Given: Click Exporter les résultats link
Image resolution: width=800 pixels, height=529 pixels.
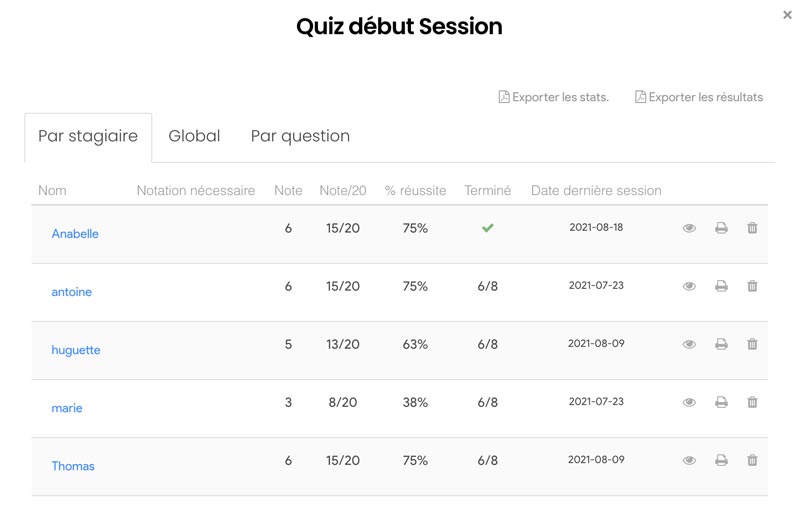Looking at the screenshot, I should [x=699, y=97].
